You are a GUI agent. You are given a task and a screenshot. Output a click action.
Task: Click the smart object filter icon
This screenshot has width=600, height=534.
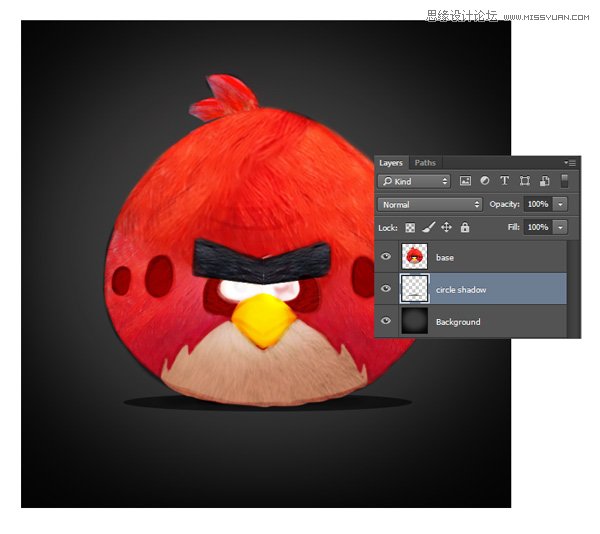[x=544, y=181]
